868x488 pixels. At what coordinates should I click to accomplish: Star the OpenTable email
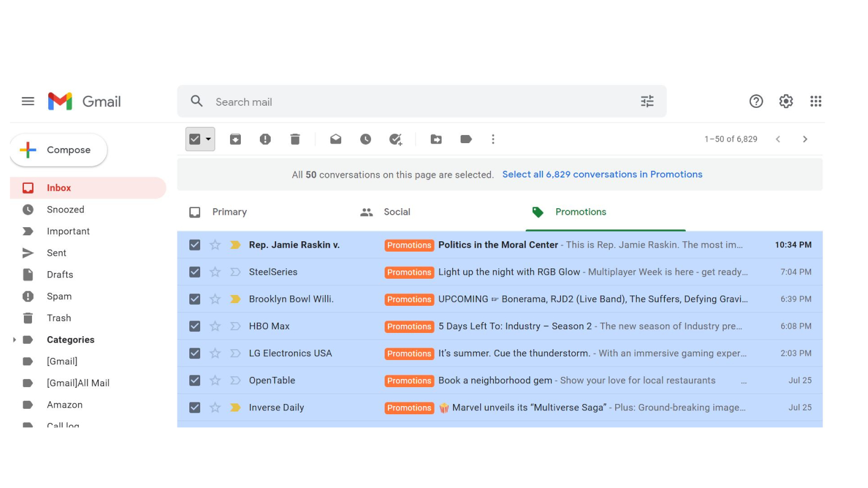coord(215,381)
